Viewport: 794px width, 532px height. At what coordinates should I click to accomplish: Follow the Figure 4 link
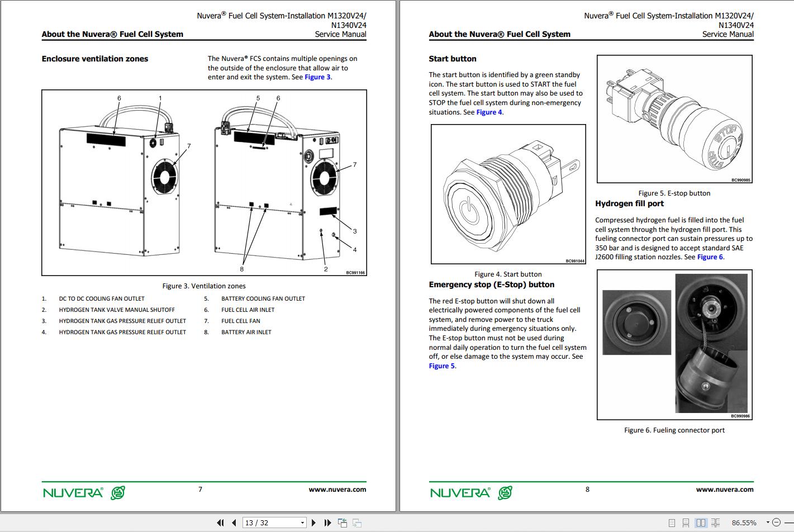(x=489, y=112)
